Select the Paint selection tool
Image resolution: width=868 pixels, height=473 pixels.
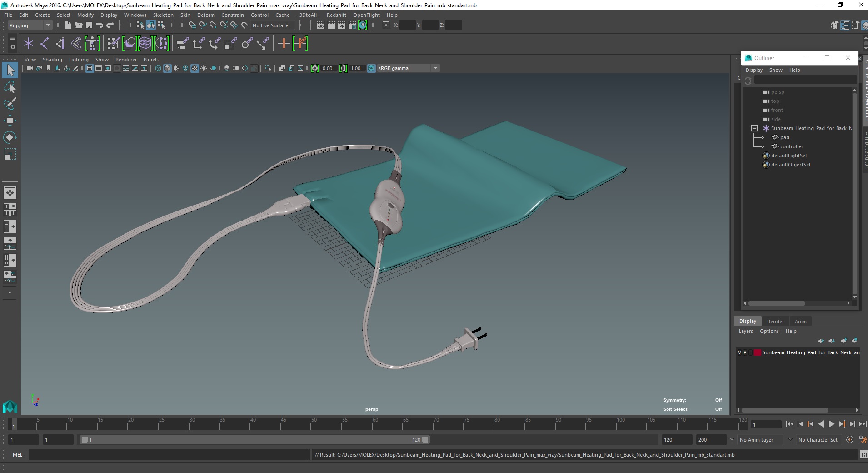(x=10, y=104)
